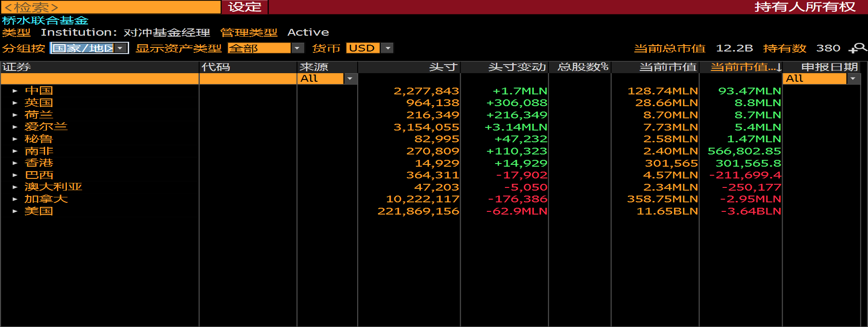
Task: Click the 秘鲁 market value 2.58MLN
Action: (671, 139)
